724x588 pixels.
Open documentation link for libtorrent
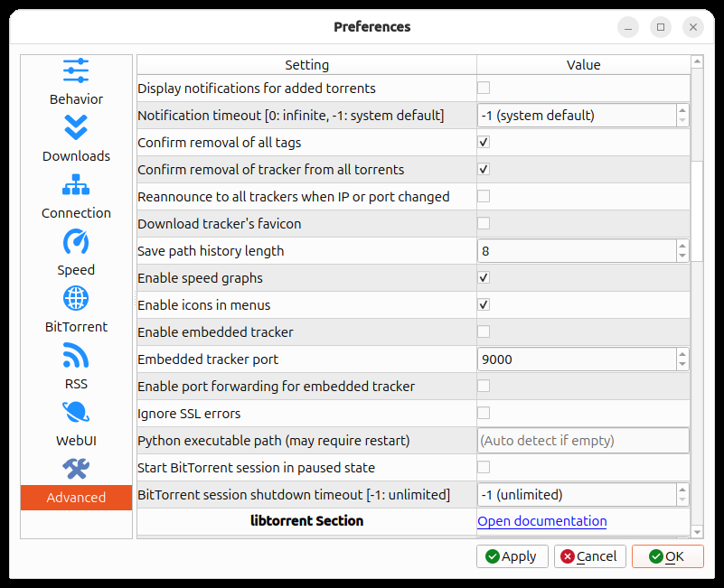click(541, 521)
